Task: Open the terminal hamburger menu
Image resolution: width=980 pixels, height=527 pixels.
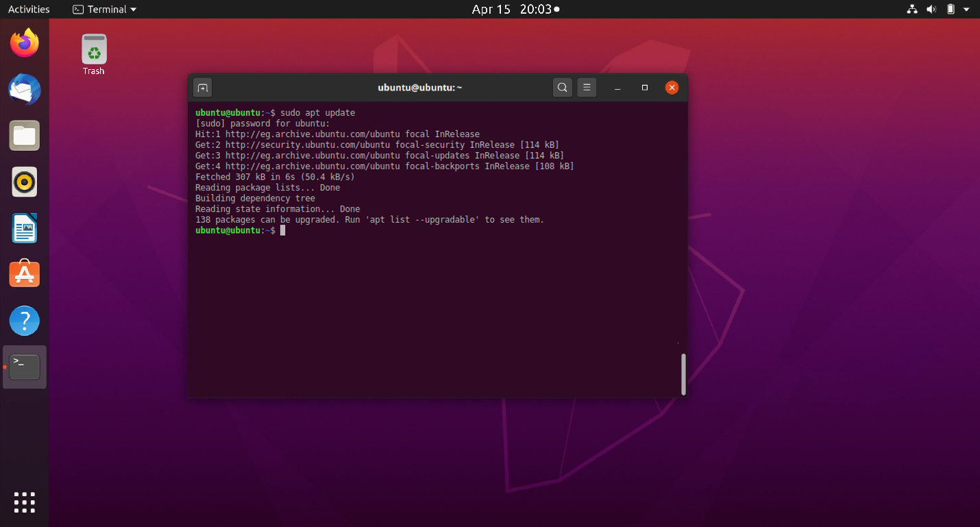Action: (587, 87)
